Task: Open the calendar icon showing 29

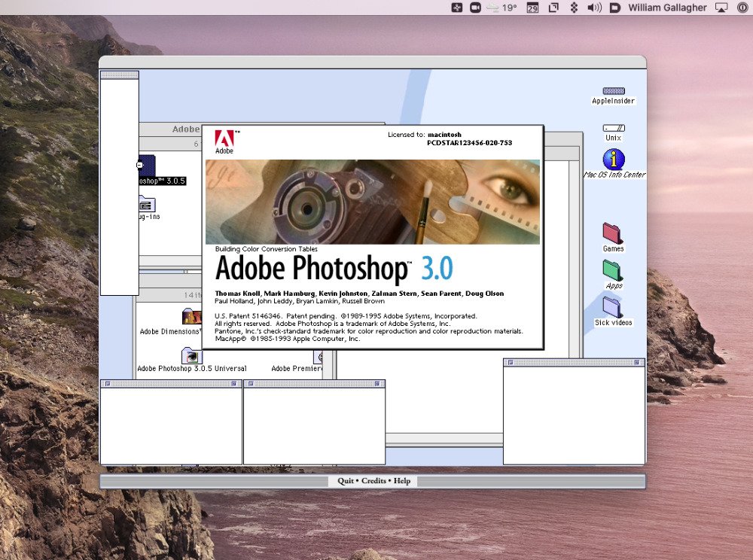Action: (x=532, y=8)
